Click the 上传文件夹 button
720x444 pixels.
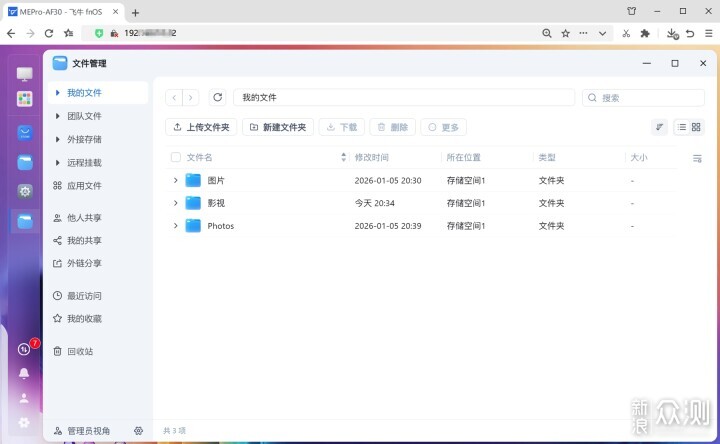pyautogui.click(x=201, y=127)
